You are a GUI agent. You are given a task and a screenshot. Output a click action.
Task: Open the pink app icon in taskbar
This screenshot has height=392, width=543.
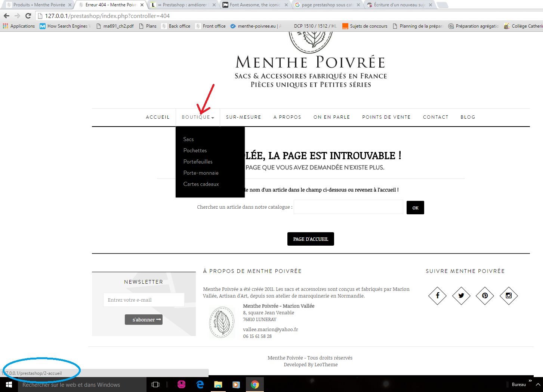click(x=182, y=385)
